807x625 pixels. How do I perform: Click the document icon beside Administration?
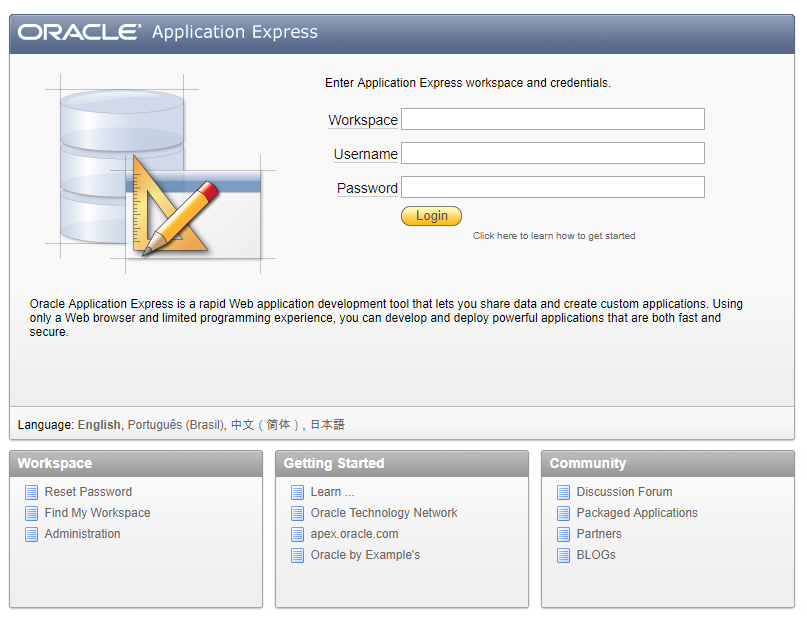pos(31,534)
